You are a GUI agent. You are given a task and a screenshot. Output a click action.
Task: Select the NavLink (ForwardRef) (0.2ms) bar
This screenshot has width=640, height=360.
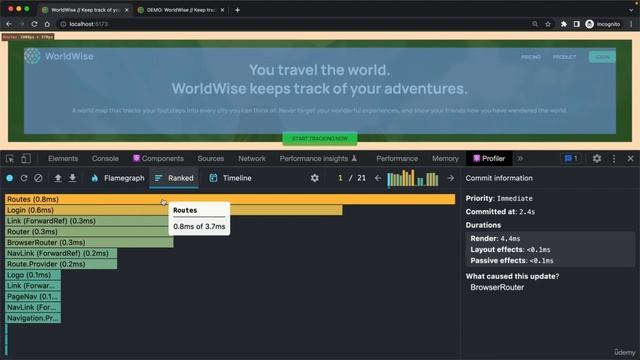click(61, 253)
